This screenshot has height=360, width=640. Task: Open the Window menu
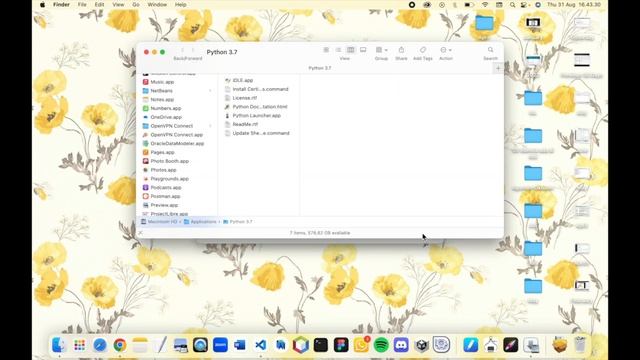coord(157,4)
